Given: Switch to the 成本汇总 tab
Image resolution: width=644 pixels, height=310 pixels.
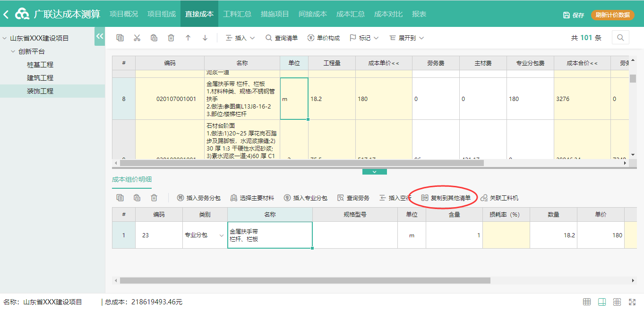Looking at the screenshot, I should pyautogui.click(x=351, y=14).
